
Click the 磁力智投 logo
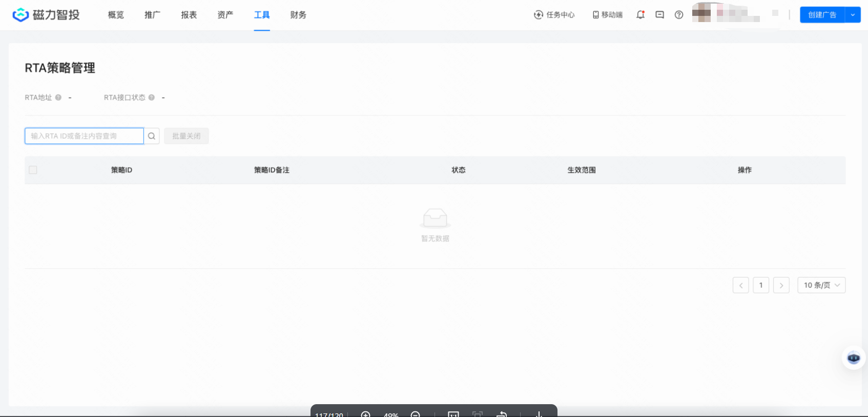pyautogui.click(x=46, y=15)
